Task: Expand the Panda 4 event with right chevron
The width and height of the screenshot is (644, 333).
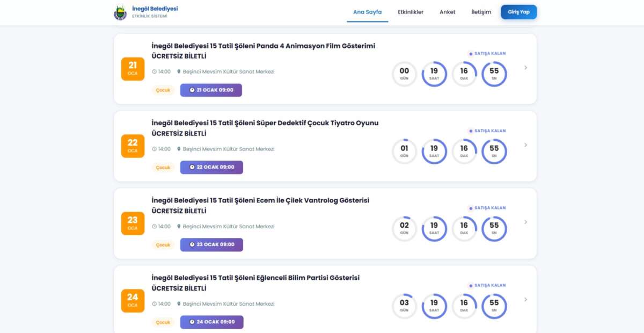Action: pos(525,68)
